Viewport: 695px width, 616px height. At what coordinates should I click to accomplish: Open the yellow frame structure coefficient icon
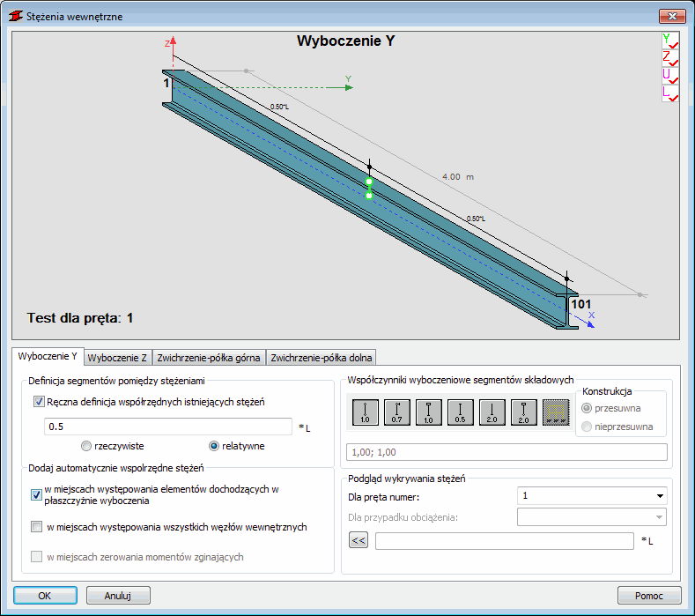coord(556,412)
